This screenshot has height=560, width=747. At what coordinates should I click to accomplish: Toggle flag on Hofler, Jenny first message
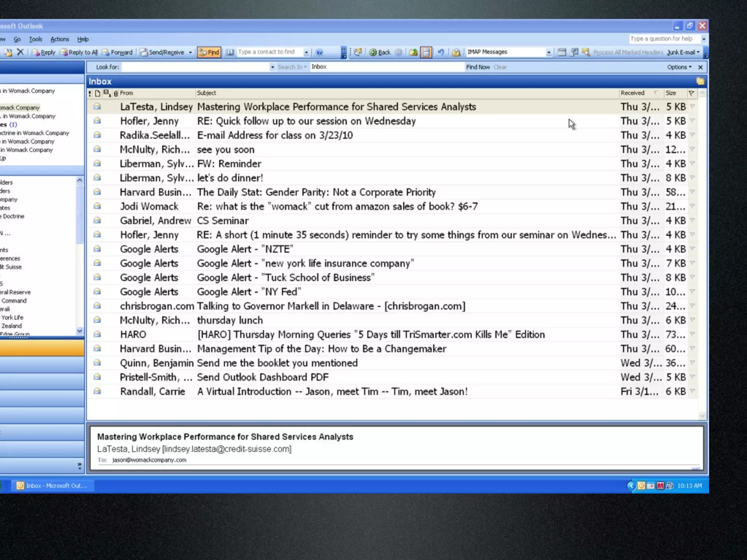click(x=692, y=121)
